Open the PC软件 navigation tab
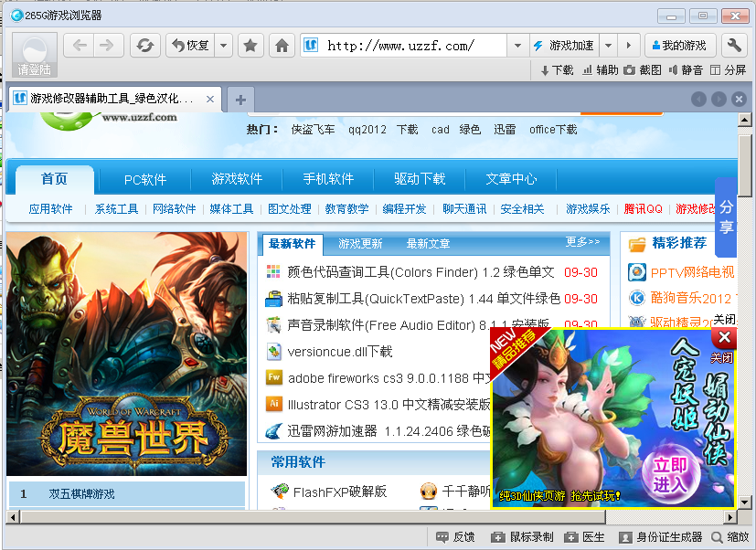 pyautogui.click(x=145, y=180)
